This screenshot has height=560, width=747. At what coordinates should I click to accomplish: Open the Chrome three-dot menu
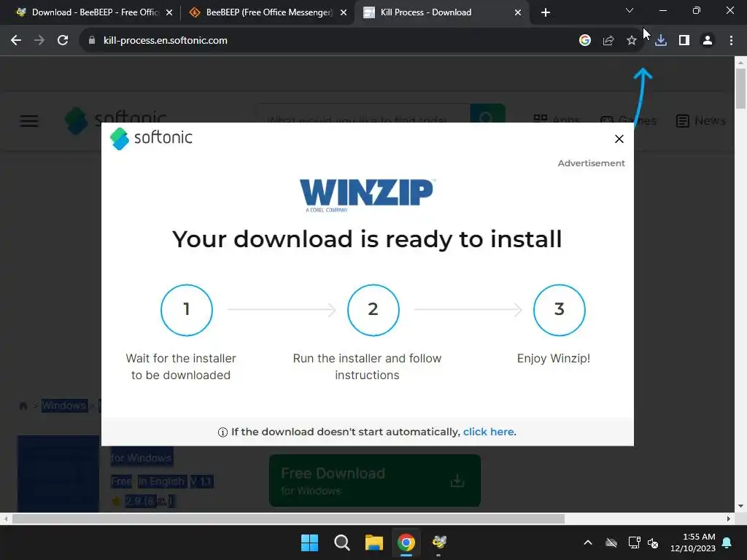click(x=731, y=41)
